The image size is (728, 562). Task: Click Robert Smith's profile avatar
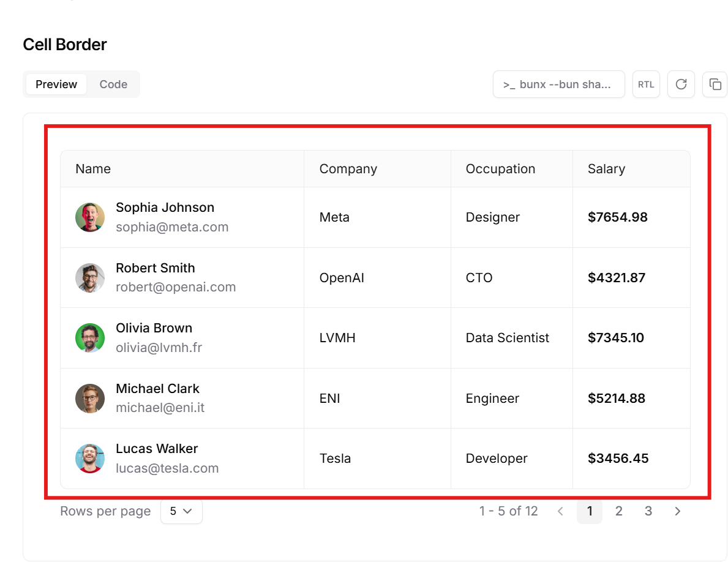90,278
